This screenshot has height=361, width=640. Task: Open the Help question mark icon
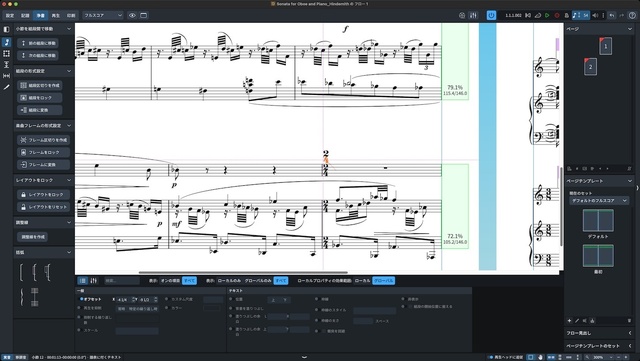632,16
